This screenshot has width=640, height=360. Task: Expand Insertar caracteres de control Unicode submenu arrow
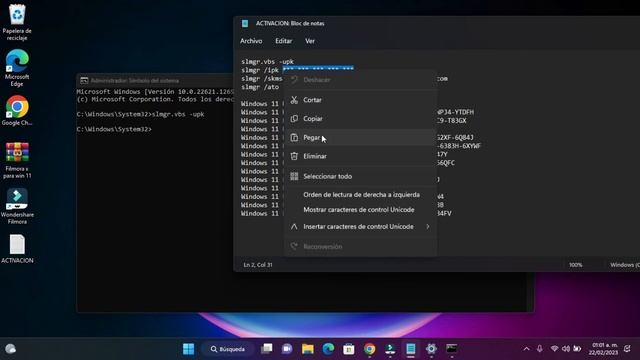click(x=427, y=227)
